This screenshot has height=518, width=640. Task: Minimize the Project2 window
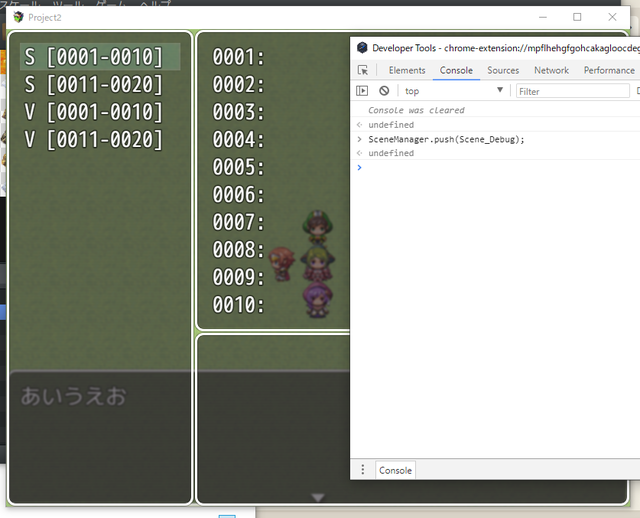pyautogui.click(x=543, y=17)
